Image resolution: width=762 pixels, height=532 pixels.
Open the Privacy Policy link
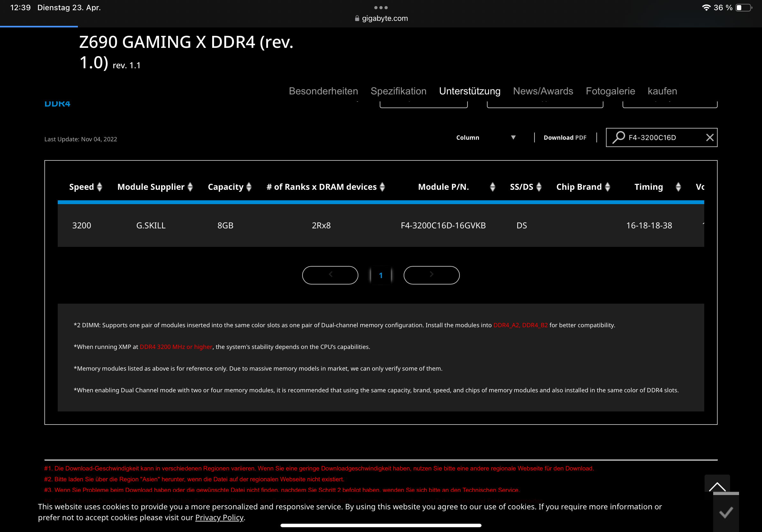pos(219,517)
